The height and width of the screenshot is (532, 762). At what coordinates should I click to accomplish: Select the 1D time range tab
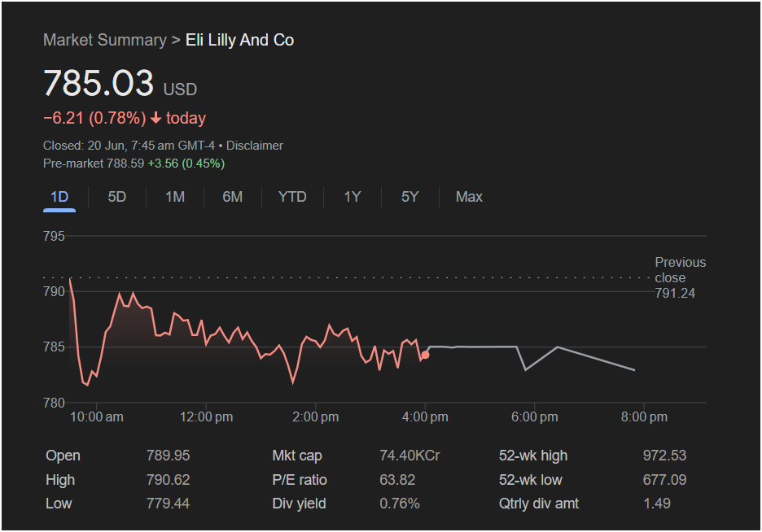point(59,197)
